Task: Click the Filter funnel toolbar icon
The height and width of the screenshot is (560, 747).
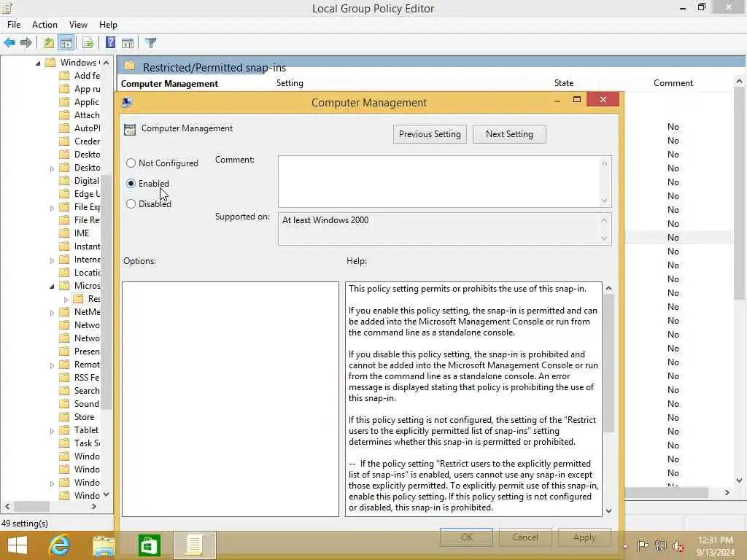Action: tap(150, 43)
